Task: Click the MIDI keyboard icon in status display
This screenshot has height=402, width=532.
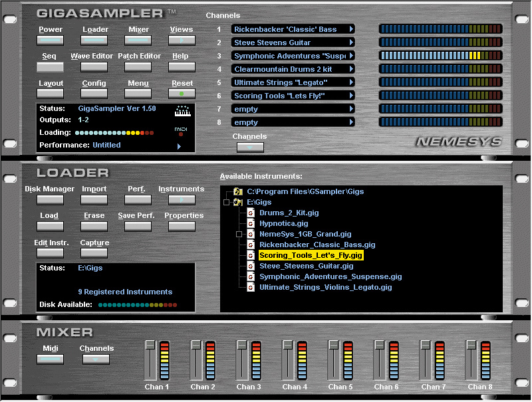Action: pos(182,110)
